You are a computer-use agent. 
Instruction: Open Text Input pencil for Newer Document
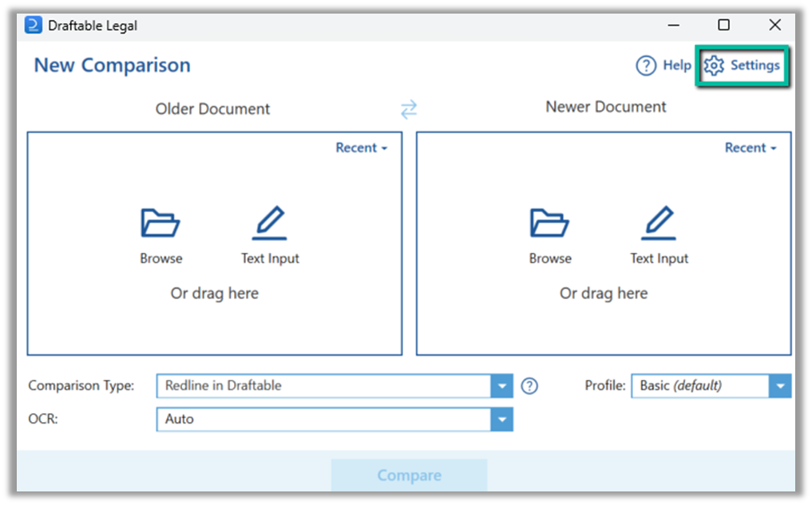pyautogui.click(x=659, y=223)
